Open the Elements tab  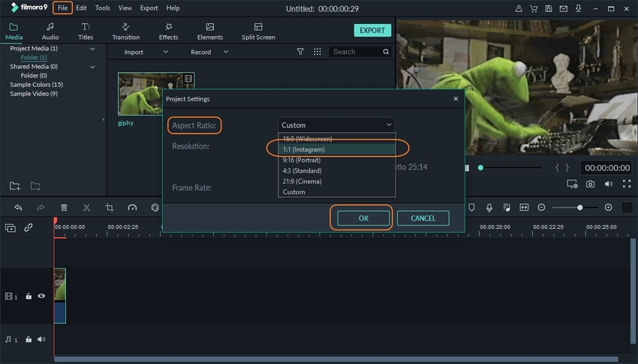[210, 32]
